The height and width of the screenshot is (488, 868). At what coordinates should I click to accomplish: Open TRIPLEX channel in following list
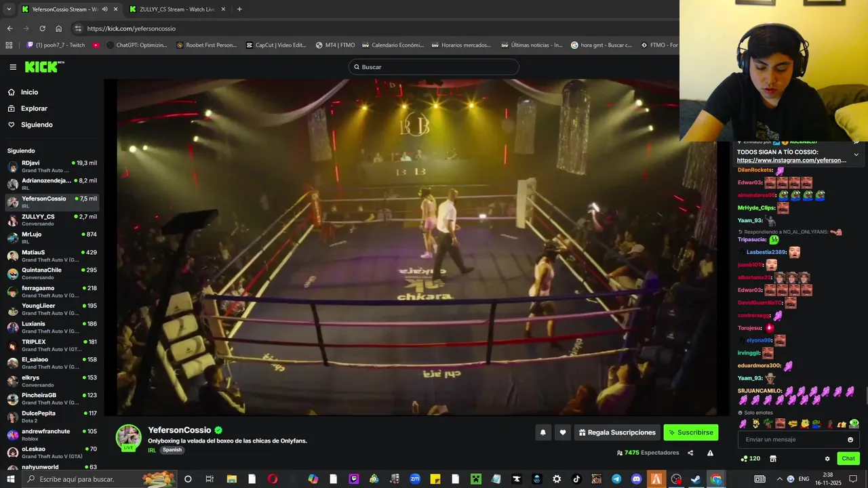(52, 345)
